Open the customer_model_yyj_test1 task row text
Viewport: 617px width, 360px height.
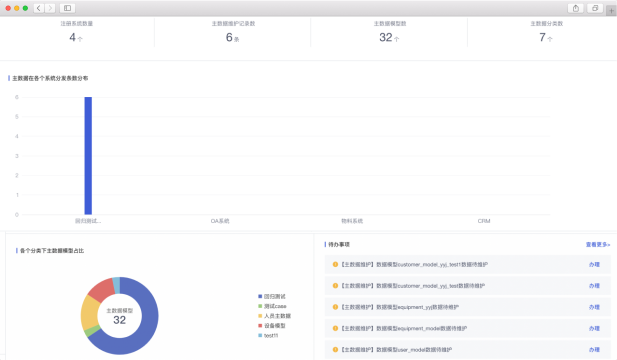coord(414,264)
